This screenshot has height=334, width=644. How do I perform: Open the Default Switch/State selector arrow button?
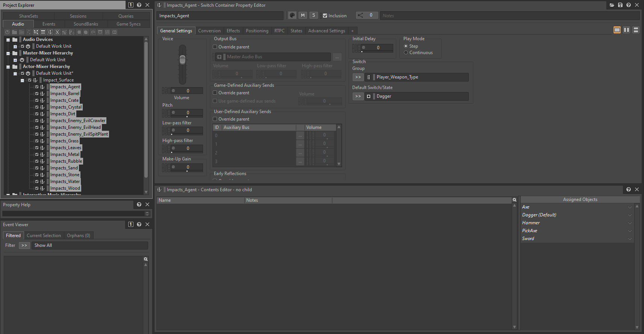(x=358, y=96)
